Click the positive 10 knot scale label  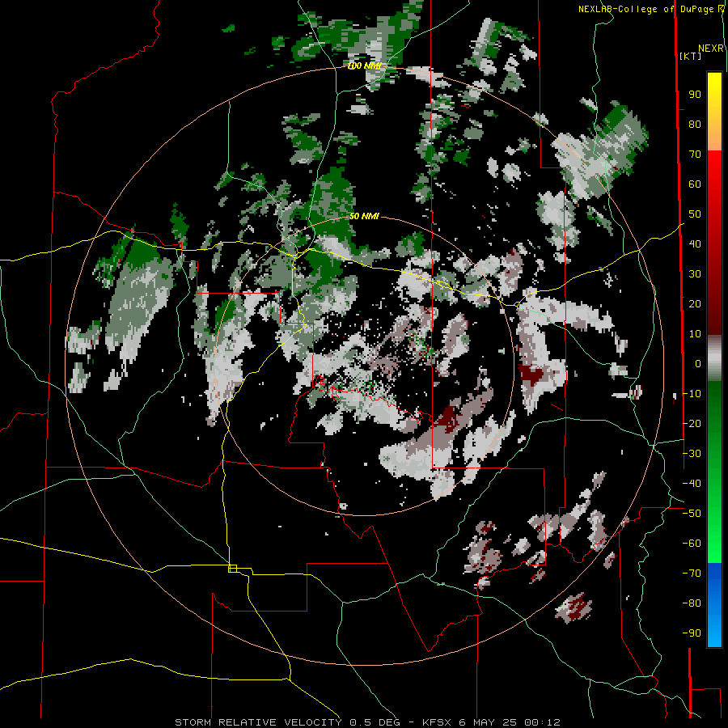tap(695, 334)
